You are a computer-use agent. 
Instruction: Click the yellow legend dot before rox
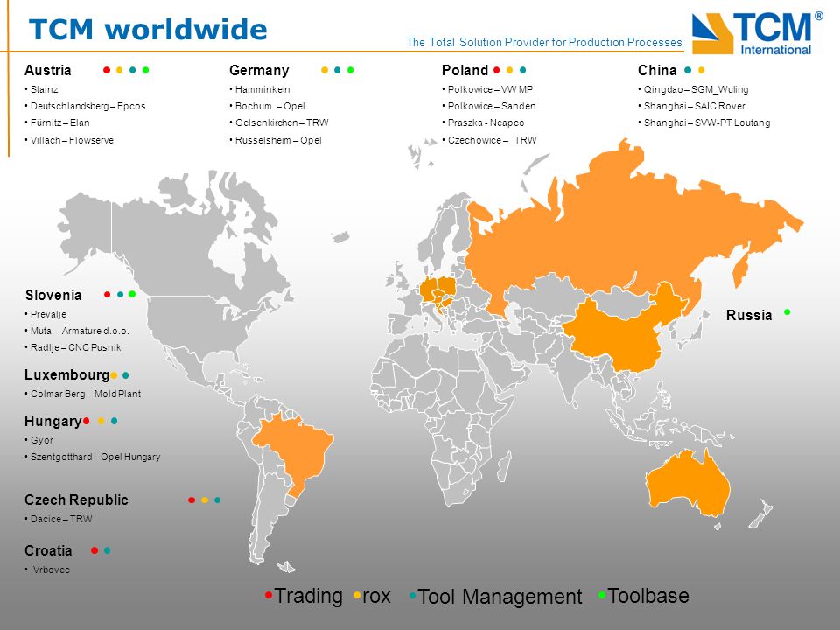point(357,595)
